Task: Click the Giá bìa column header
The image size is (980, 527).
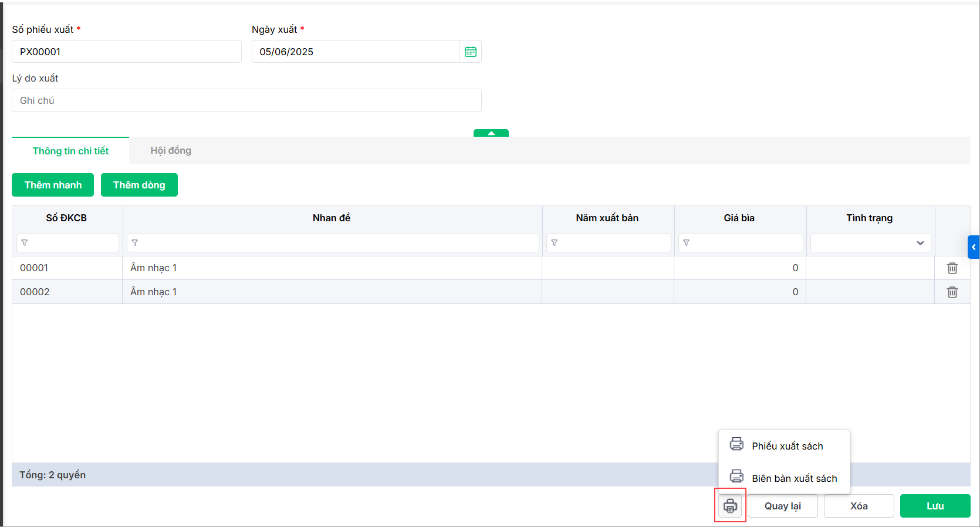Action: pyautogui.click(x=739, y=218)
